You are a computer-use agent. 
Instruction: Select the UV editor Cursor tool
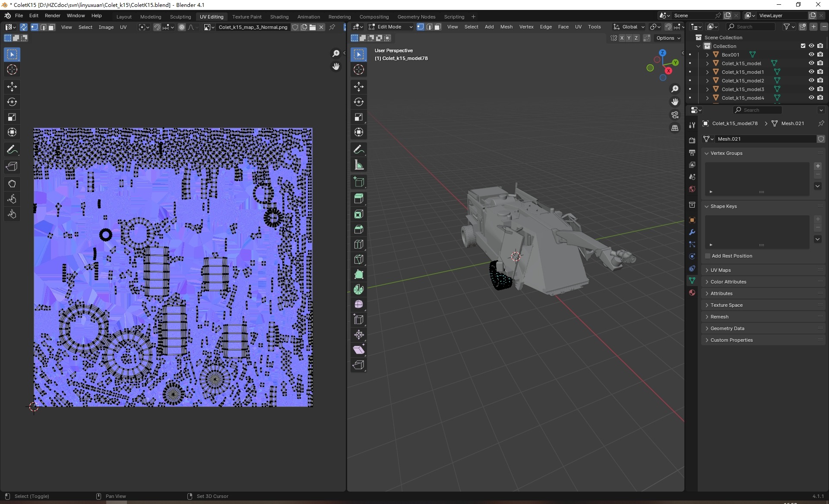[x=12, y=69]
